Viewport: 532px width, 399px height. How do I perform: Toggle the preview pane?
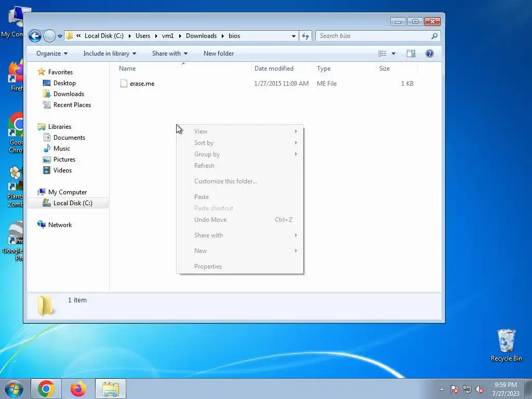(411, 54)
